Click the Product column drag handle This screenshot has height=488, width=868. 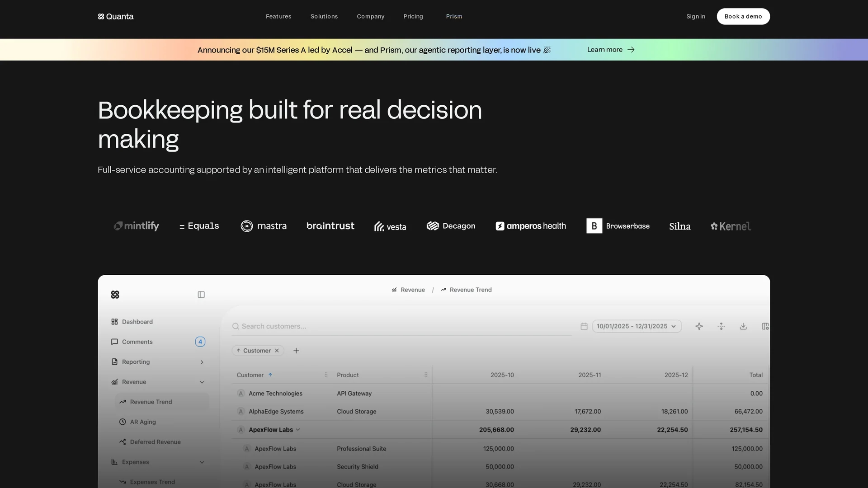(x=426, y=375)
